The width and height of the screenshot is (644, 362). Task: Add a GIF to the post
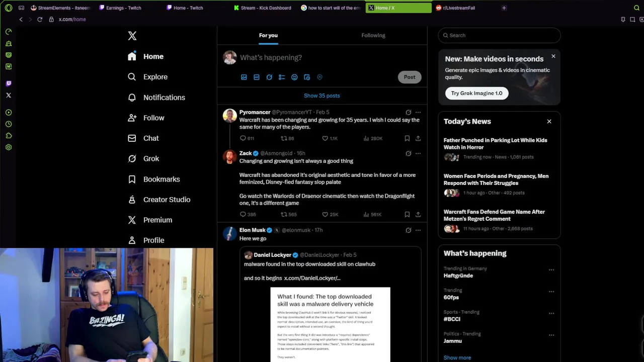point(257,77)
